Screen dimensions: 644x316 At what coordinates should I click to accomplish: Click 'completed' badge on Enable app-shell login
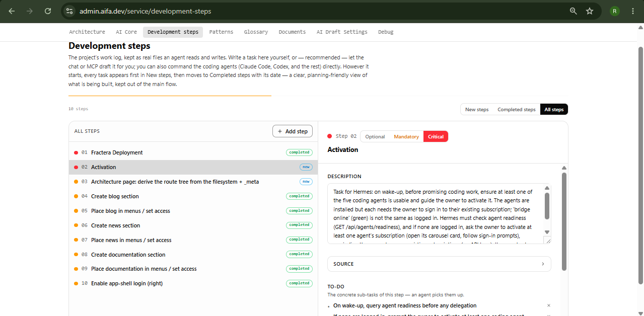[299, 283]
